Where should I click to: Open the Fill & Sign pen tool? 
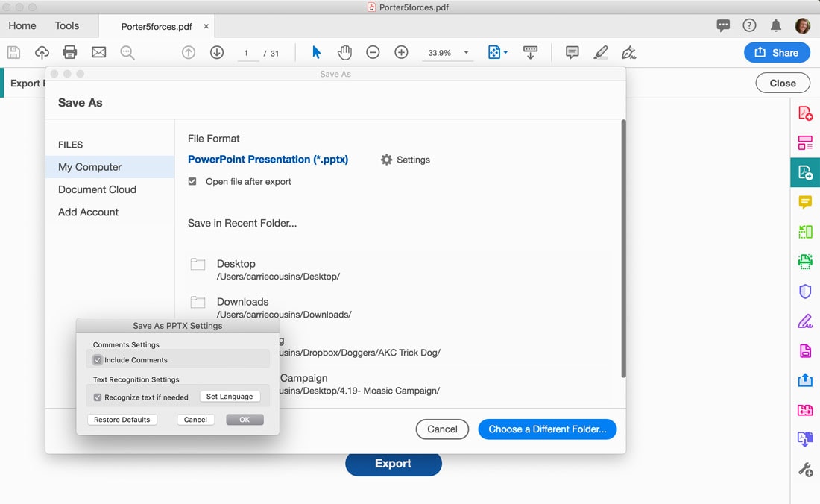tap(805, 321)
